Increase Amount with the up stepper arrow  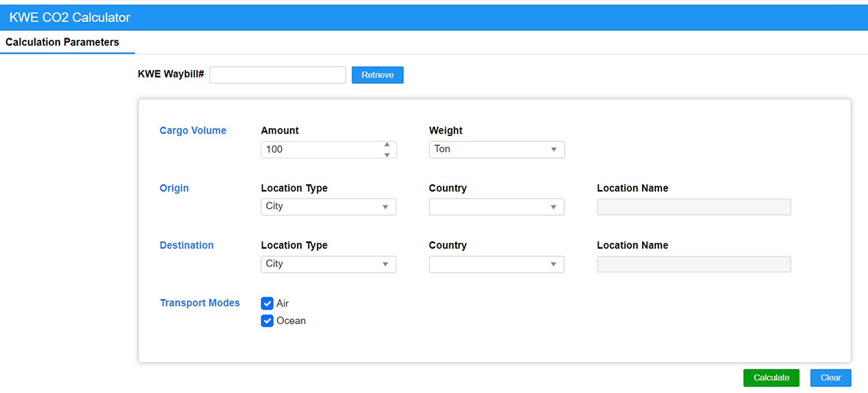click(x=387, y=145)
